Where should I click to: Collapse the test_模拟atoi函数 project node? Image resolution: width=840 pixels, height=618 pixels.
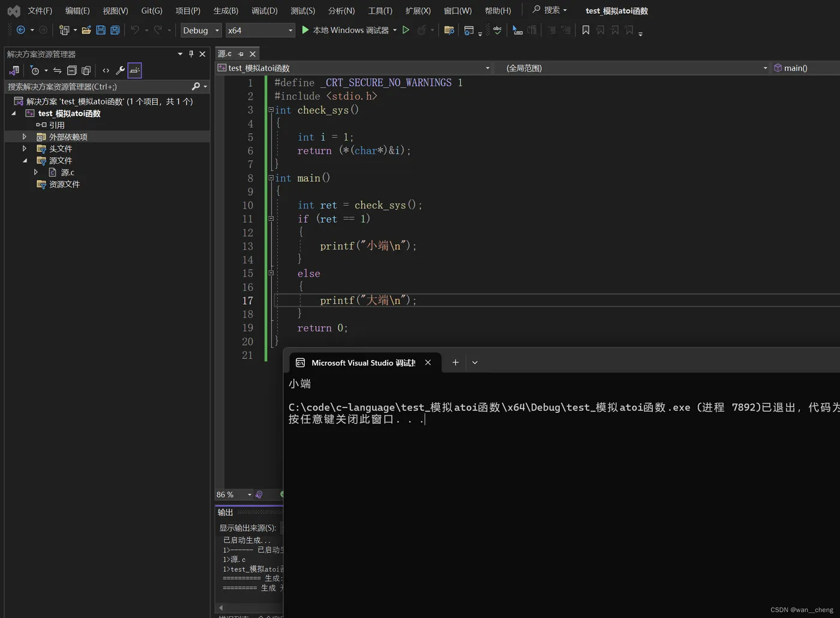coord(13,113)
